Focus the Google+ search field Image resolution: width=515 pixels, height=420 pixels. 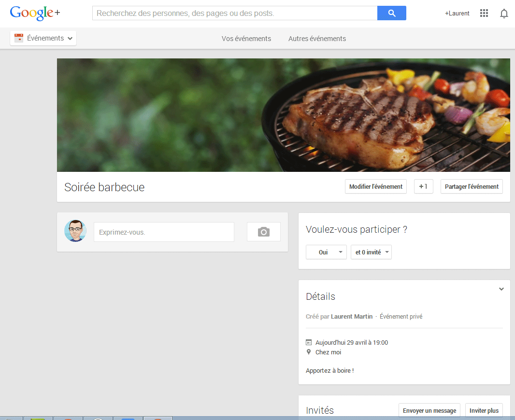[x=235, y=13]
